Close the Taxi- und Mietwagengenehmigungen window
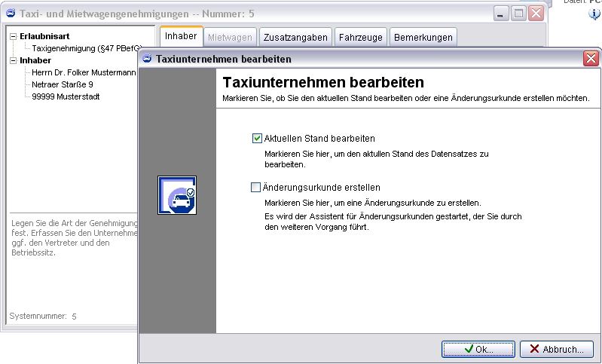The height and width of the screenshot is (364, 602). (536, 13)
